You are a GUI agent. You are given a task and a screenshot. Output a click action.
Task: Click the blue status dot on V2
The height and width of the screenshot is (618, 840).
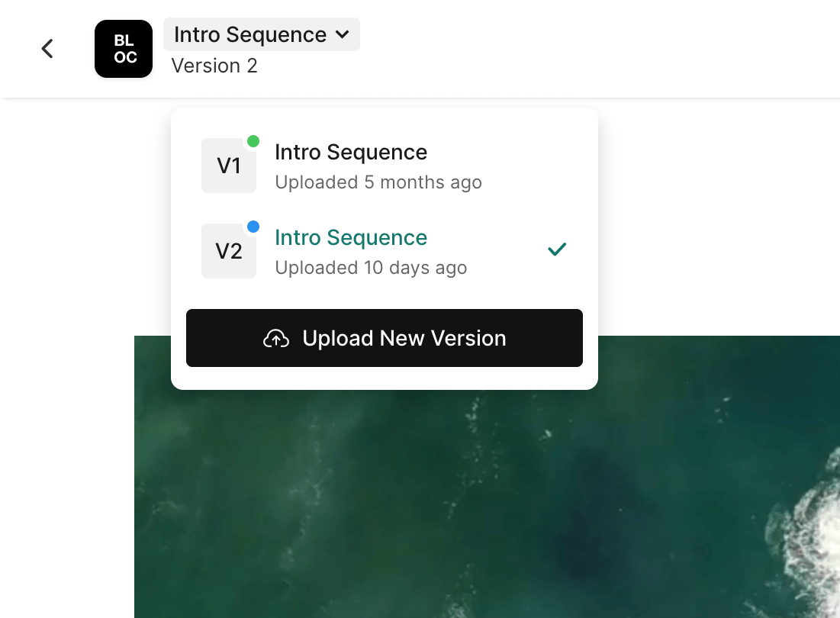pos(253,227)
